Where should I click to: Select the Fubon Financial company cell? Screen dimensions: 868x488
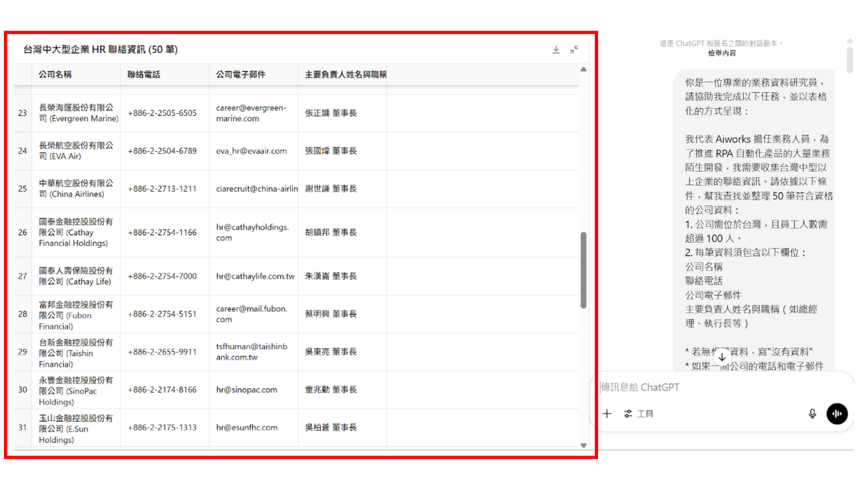pos(76,314)
